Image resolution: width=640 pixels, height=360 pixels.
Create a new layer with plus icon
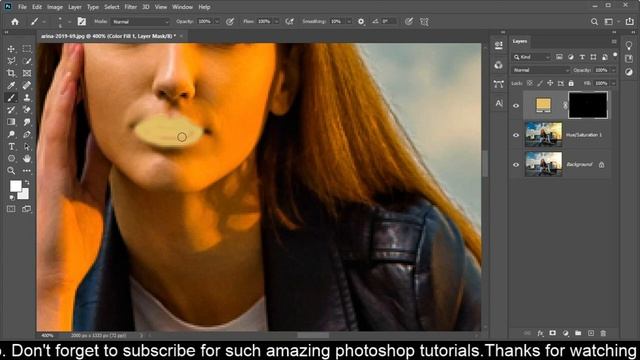point(591,333)
